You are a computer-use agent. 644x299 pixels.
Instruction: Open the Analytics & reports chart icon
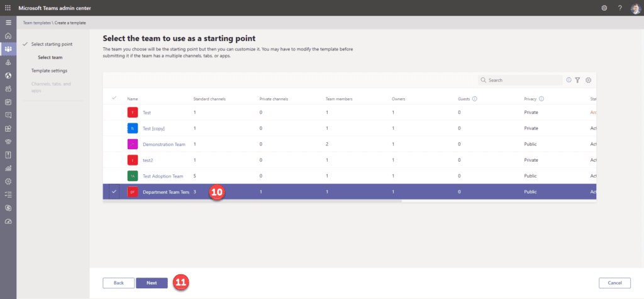tap(8, 168)
